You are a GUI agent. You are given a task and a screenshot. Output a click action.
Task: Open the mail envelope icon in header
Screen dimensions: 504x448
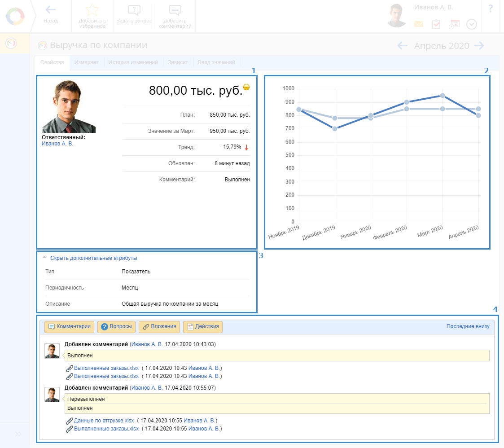[418, 24]
